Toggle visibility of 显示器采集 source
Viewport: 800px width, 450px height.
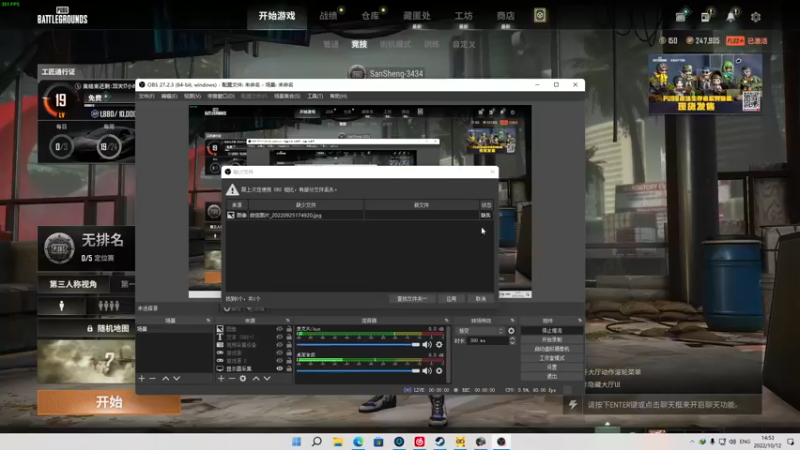coord(280,368)
